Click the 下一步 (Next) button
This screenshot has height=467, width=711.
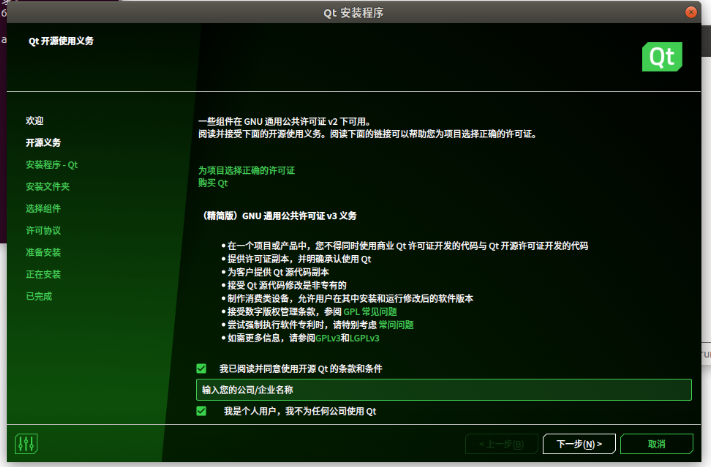click(578, 443)
